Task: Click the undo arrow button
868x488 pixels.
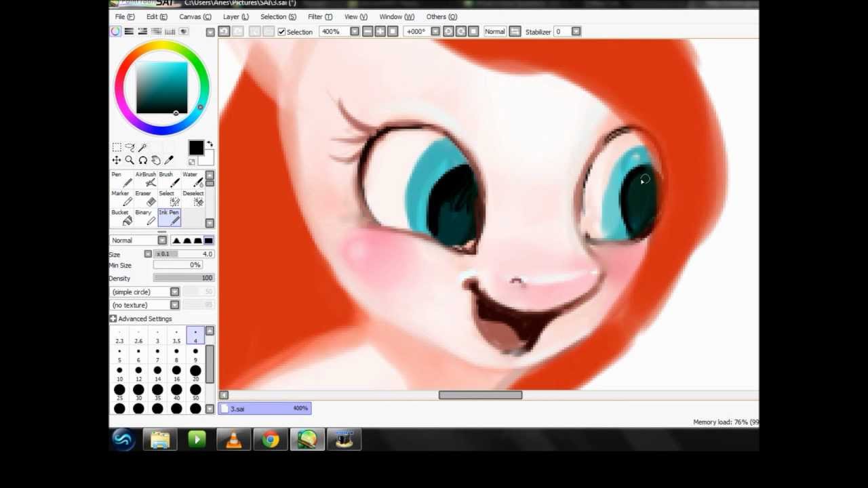Action: click(x=224, y=31)
